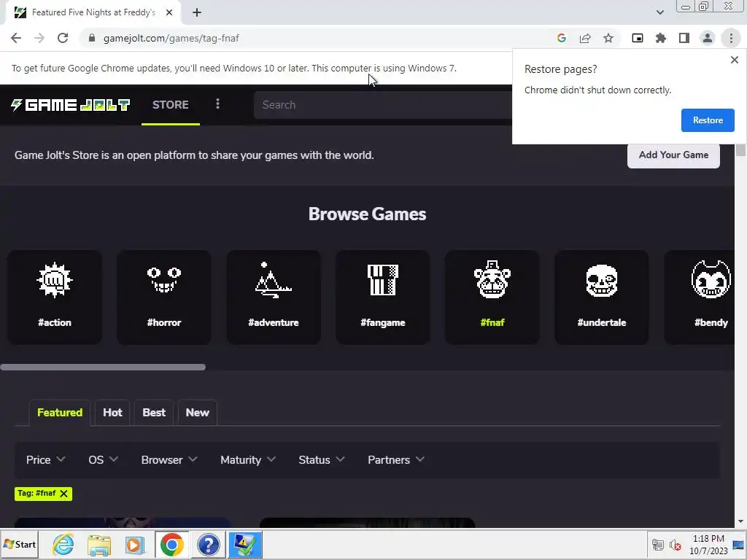Open the Chrome three-dot menu

[x=731, y=38]
